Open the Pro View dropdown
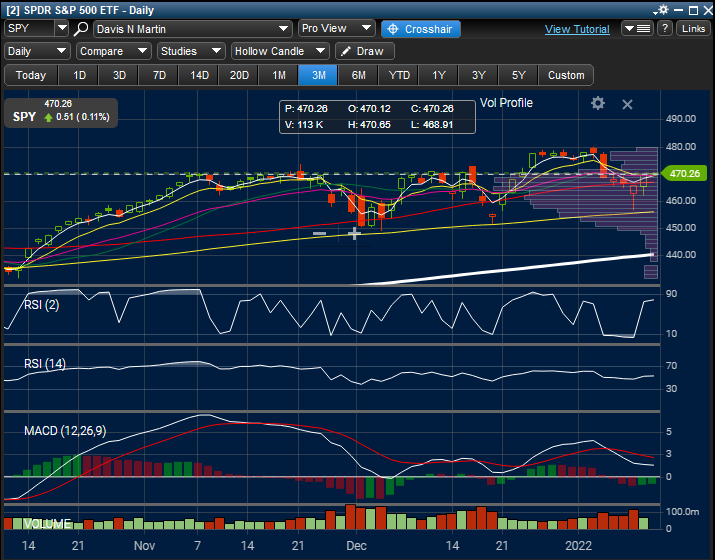This screenshot has width=715, height=560. tap(337, 28)
